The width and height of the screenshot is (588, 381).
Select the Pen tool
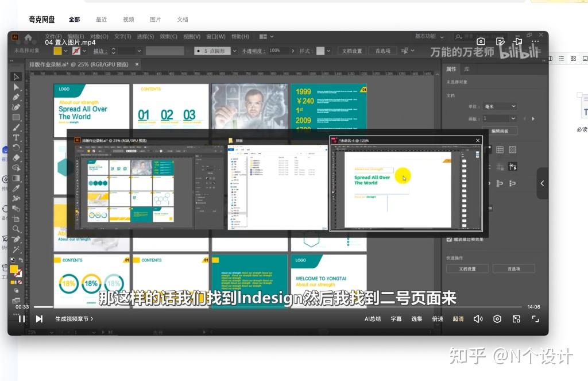tap(16, 98)
